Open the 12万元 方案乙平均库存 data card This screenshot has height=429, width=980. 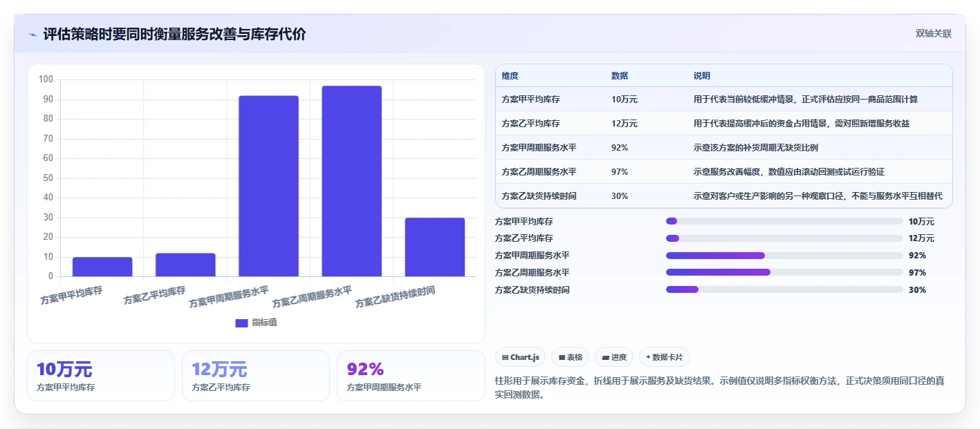(256, 376)
